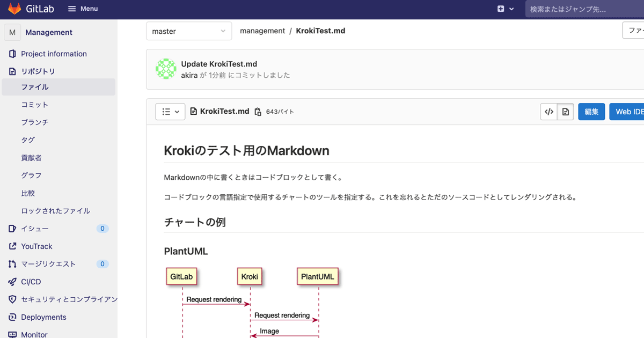Image resolution: width=644 pixels, height=338 pixels.
Task: Open the akira author link
Action: (189, 75)
